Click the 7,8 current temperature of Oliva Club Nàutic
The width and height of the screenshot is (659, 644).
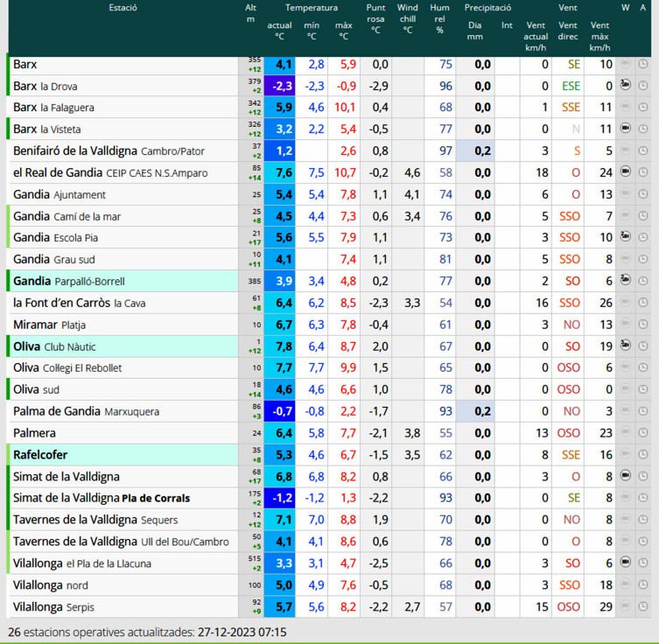(279, 346)
